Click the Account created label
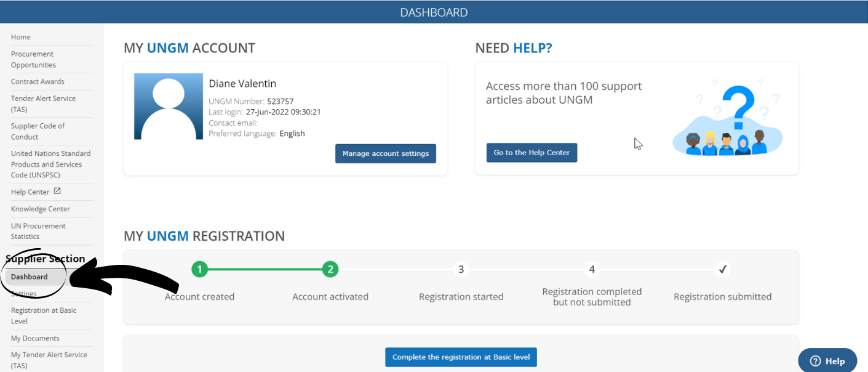 click(x=199, y=297)
